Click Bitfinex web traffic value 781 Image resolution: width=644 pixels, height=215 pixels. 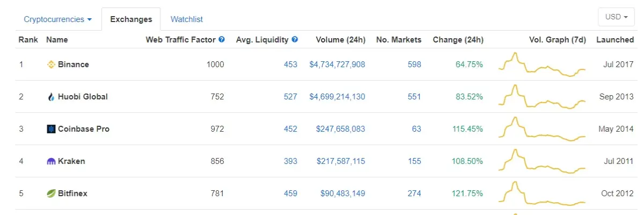(217, 193)
